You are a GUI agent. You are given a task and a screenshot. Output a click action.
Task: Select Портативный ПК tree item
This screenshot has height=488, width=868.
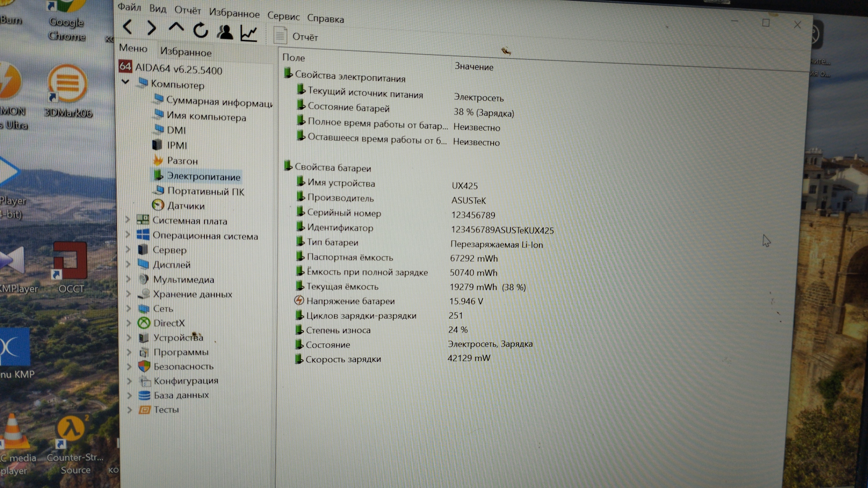pos(205,192)
